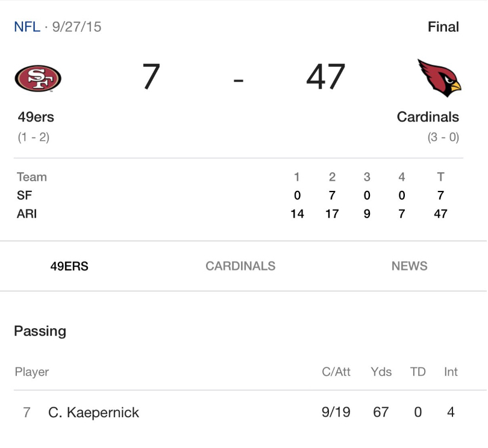Viewport: 488px width, 448px height.
Task: Click the Final game status label
Action: [443, 26]
